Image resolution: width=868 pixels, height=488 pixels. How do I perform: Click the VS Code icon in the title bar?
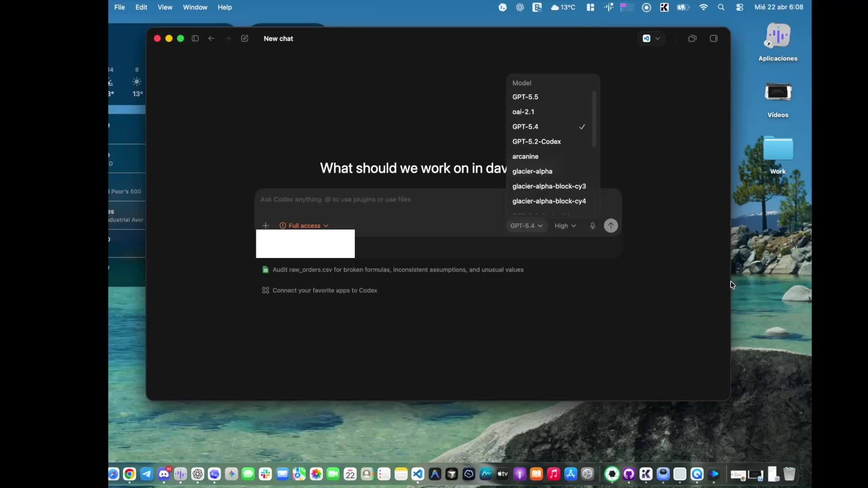click(646, 38)
